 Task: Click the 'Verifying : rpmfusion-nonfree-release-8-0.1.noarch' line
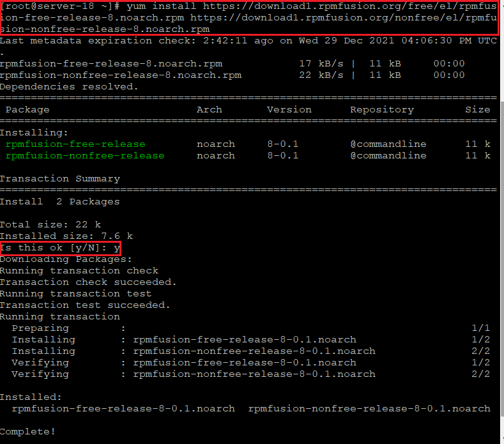pos(250,374)
